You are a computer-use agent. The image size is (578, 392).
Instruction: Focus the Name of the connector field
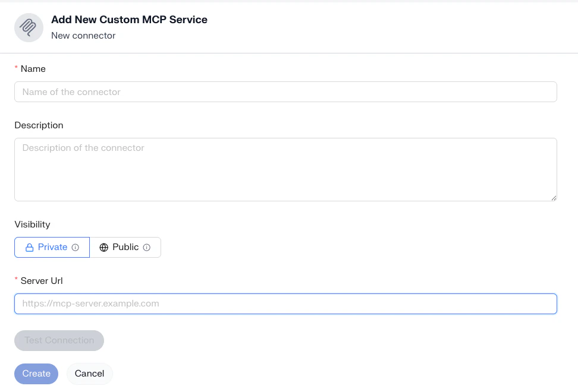285,91
